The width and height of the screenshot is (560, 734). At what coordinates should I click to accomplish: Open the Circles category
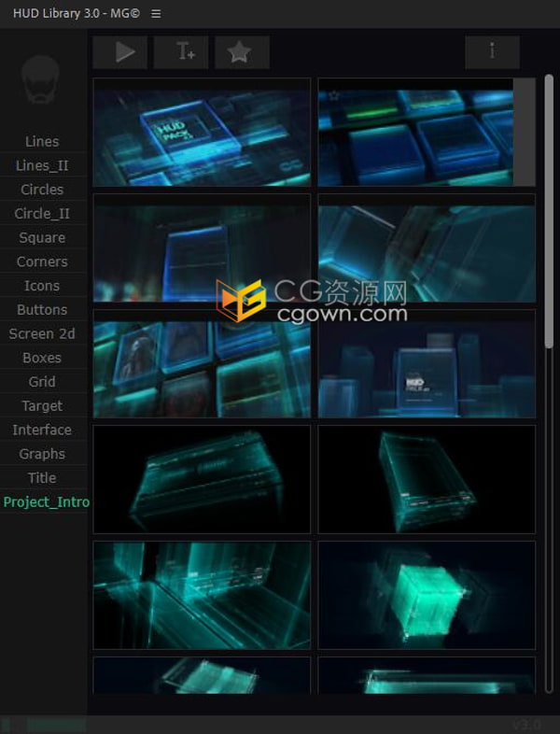[x=42, y=190]
